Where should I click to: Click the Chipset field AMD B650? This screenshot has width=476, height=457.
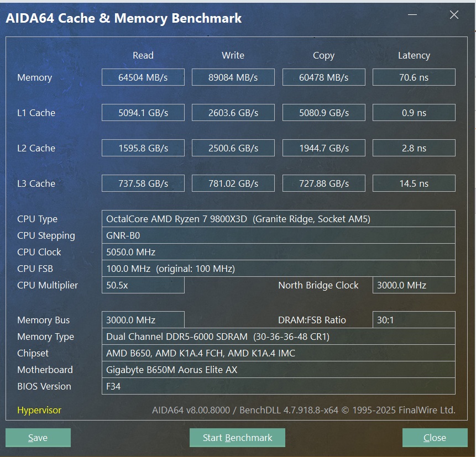click(x=279, y=353)
